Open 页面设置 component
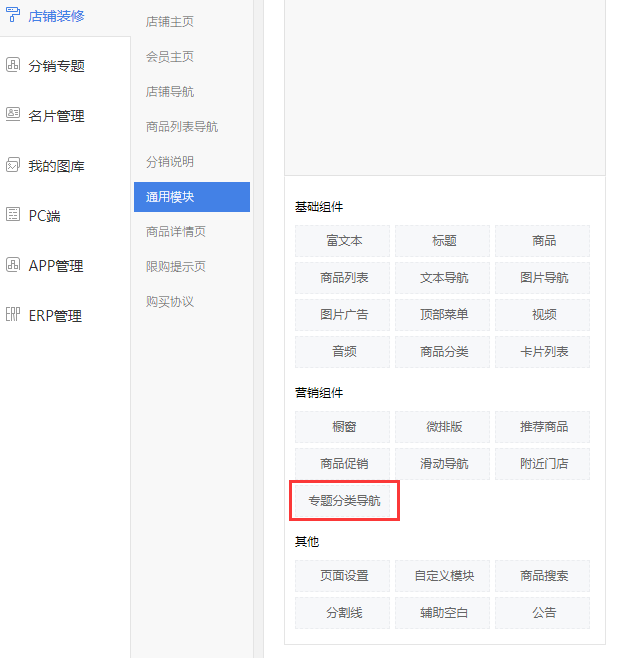Viewport: 621px width, 658px height. pos(342,576)
